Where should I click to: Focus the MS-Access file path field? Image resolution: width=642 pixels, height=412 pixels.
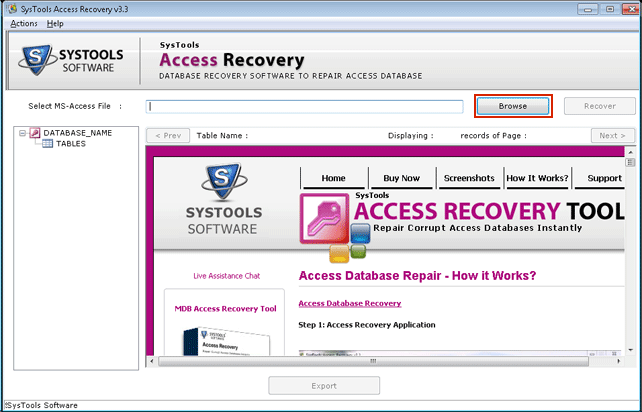[x=304, y=106]
